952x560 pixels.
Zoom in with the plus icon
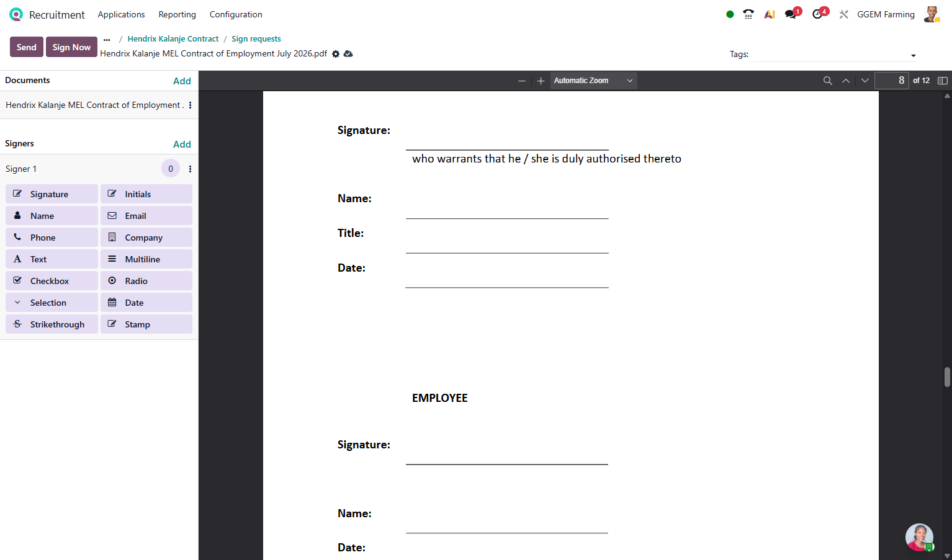(x=541, y=81)
